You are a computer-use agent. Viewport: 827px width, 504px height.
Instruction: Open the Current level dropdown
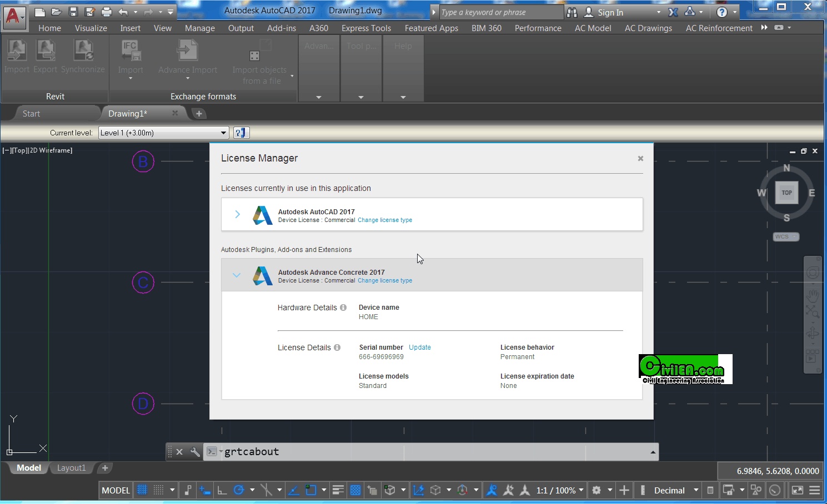pos(163,133)
